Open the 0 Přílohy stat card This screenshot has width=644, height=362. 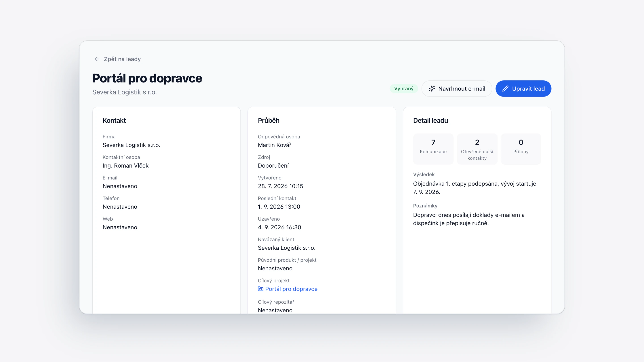click(521, 149)
